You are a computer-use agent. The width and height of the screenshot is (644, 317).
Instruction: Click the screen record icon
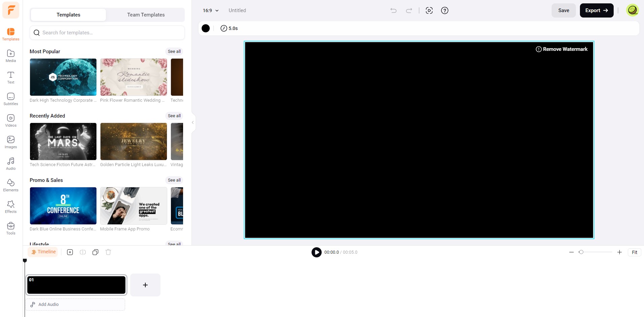point(429,10)
